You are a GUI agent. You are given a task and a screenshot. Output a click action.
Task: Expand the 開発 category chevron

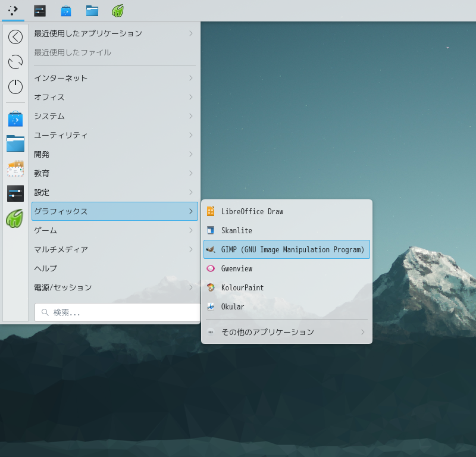[191, 154]
